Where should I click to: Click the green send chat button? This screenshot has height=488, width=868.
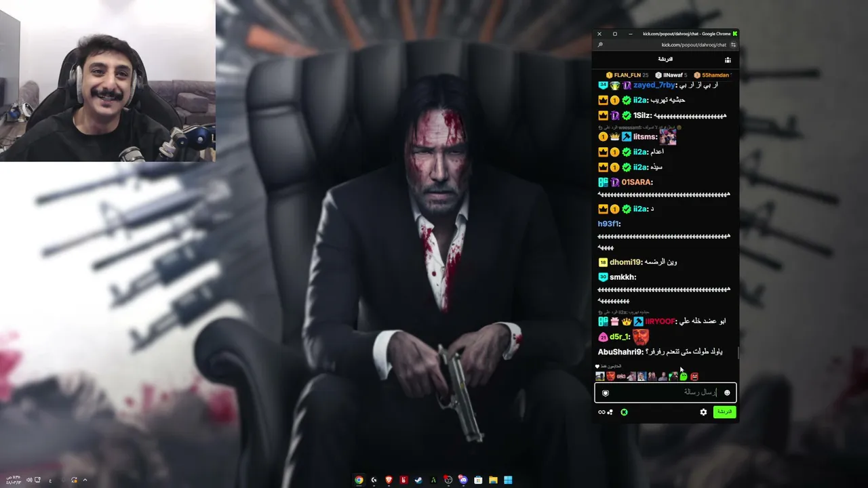(x=724, y=412)
